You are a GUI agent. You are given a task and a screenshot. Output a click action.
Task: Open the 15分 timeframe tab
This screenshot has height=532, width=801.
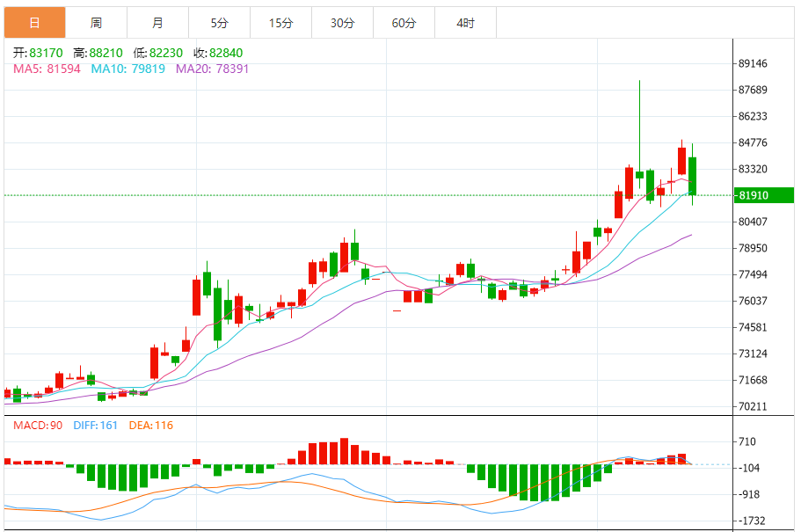(x=281, y=23)
